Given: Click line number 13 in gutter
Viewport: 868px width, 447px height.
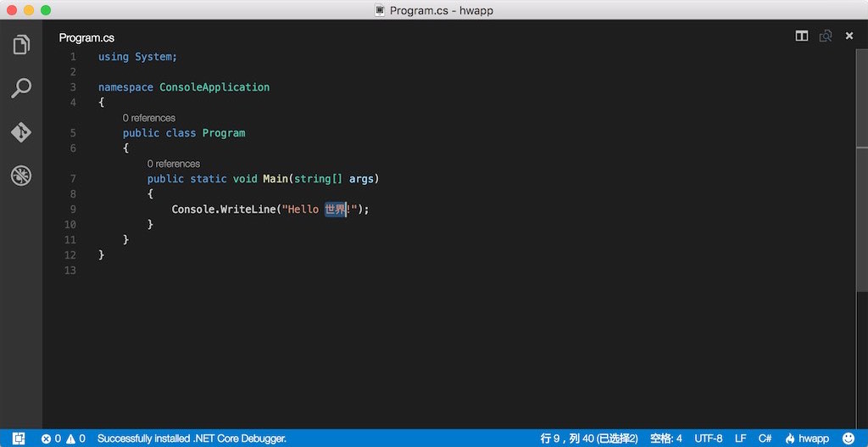Looking at the screenshot, I should click(x=70, y=271).
